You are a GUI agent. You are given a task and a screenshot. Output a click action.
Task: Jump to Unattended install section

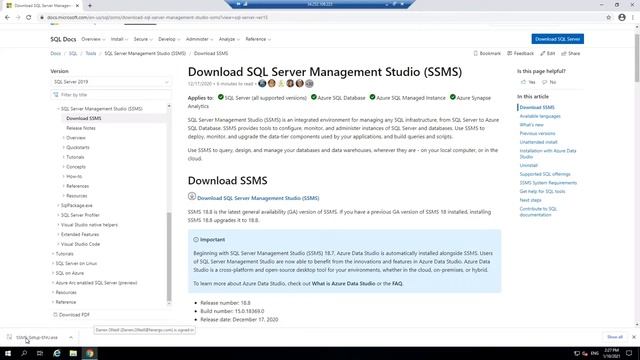point(538,142)
